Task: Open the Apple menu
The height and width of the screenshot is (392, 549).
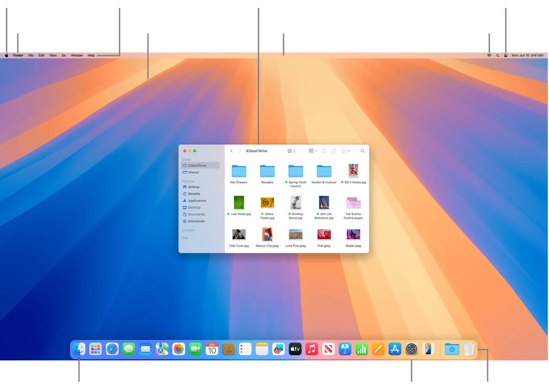Action: pyautogui.click(x=7, y=55)
